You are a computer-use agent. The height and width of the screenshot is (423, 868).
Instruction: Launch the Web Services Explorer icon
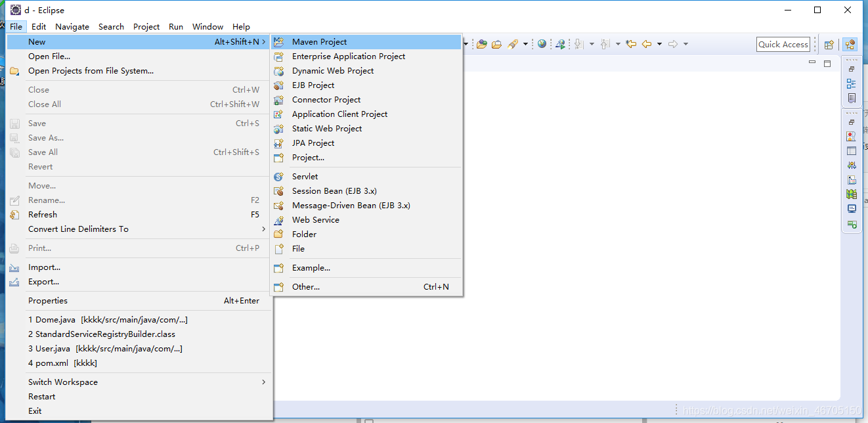pyautogui.click(x=560, y=44)
